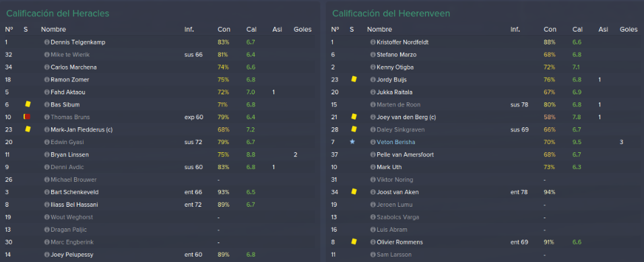Image resolution: width=644 pixels, height=262 pixels.
Task: Click info icon next to Bryan Linssen
Action: click(47, 155)
